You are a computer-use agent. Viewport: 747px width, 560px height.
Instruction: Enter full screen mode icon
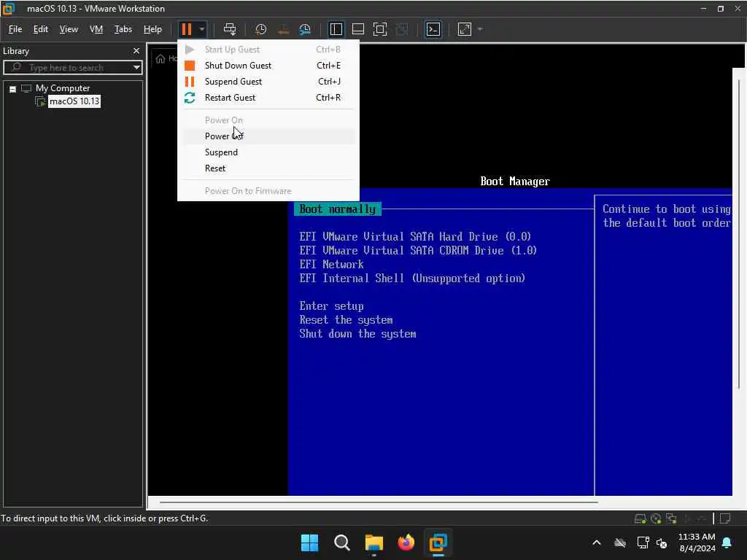point(379,29)
